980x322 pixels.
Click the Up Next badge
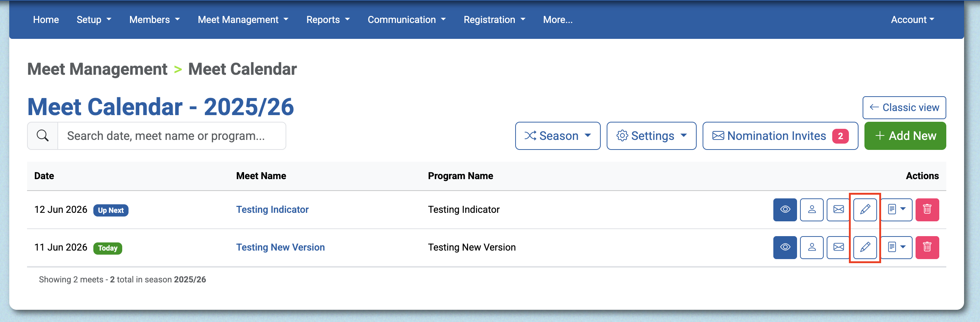point(111,210)
